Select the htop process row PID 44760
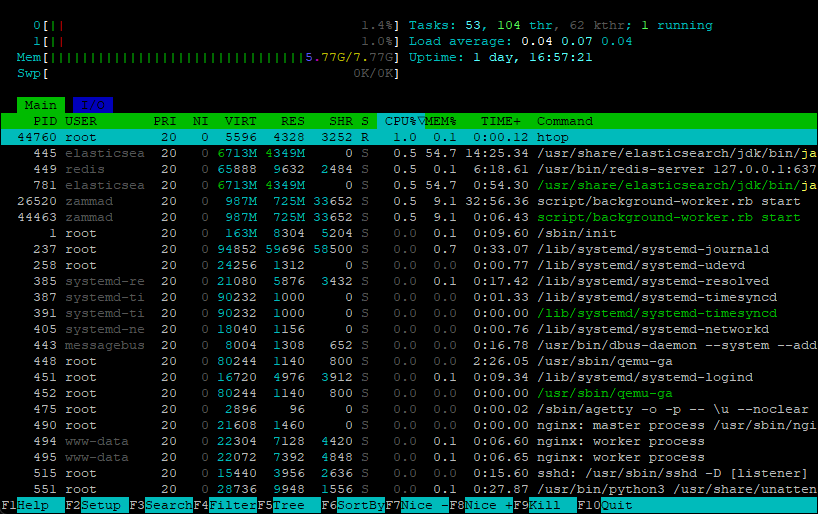Screen dimensions: 818x514 tap(409, 137)
